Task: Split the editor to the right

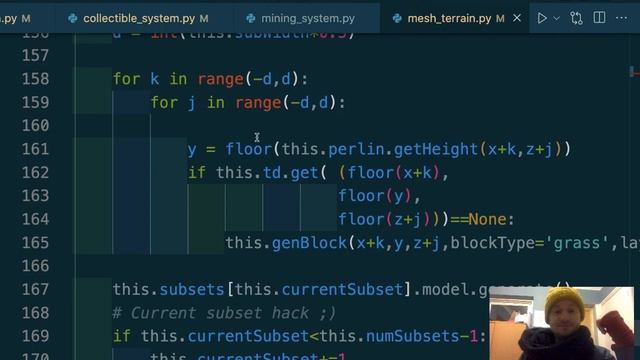Action: click(x=599, y=18)
